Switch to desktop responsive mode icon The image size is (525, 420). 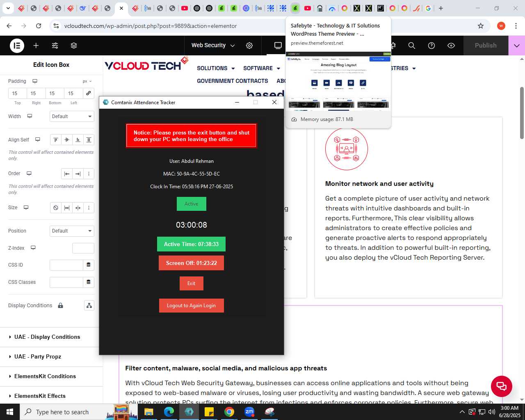click(278, 46)
